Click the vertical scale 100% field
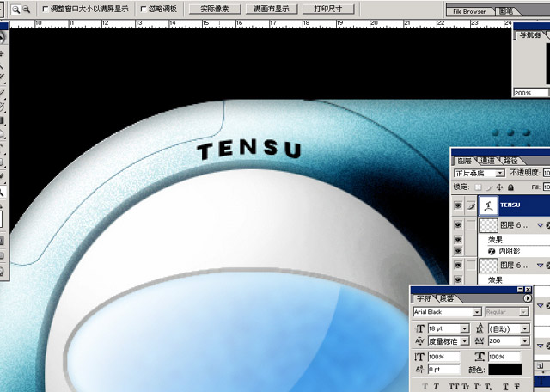Screen dimensions: 550x392 pyautogui.click(x=443, y=357)
